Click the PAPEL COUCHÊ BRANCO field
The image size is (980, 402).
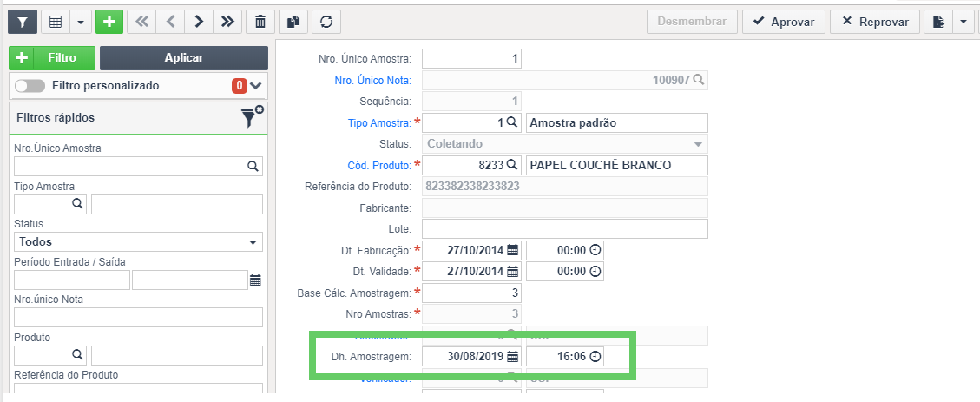click(x=617, y=165)
